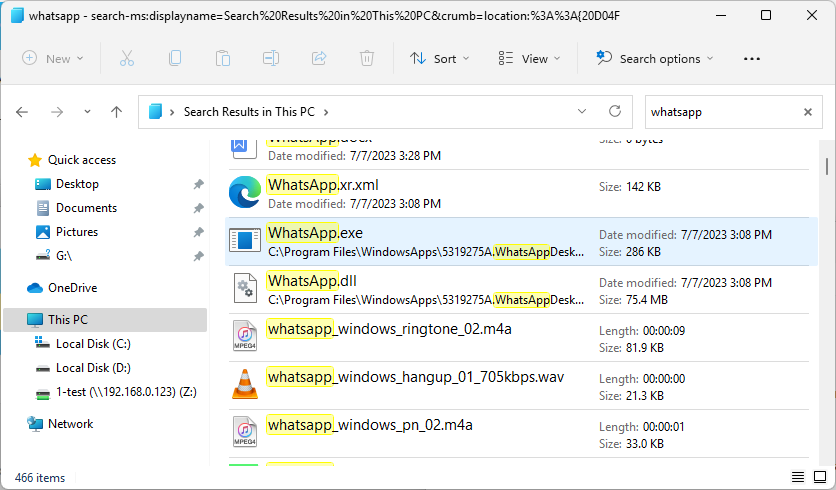Open G:\ drive in sidebar
The width and height of the screenshot is (836, 490).
(64, 256)
